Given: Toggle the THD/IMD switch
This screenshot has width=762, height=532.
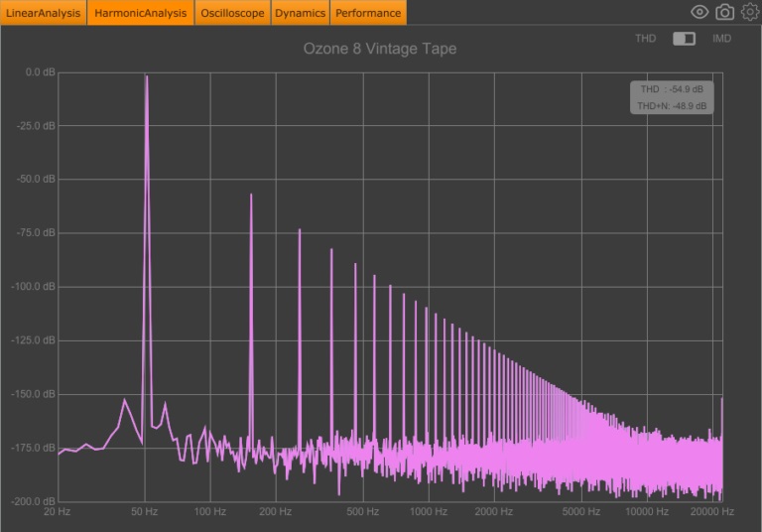Looking at the screenshot, I should 684,39.
